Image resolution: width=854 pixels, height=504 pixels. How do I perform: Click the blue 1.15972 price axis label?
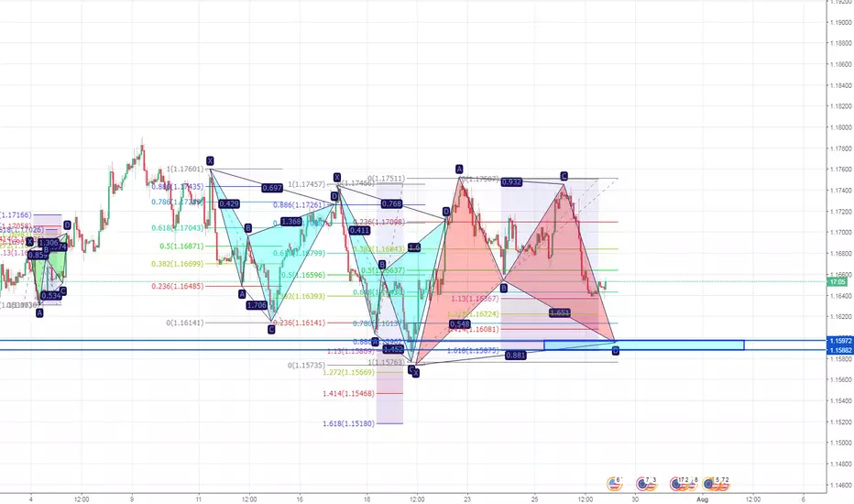(x=840, y=341)
